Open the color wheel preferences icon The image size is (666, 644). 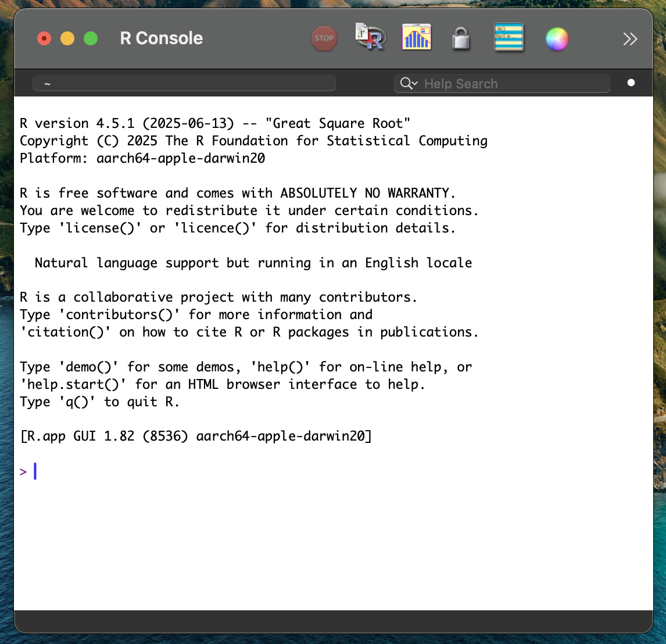557,39
